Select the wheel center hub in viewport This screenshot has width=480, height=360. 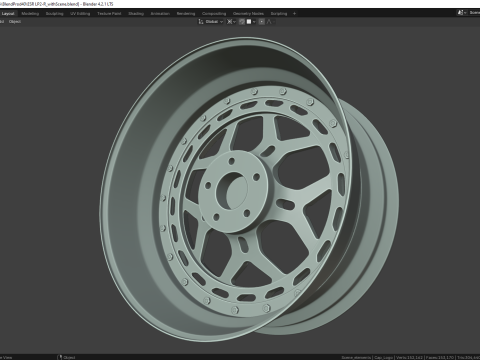233,192
